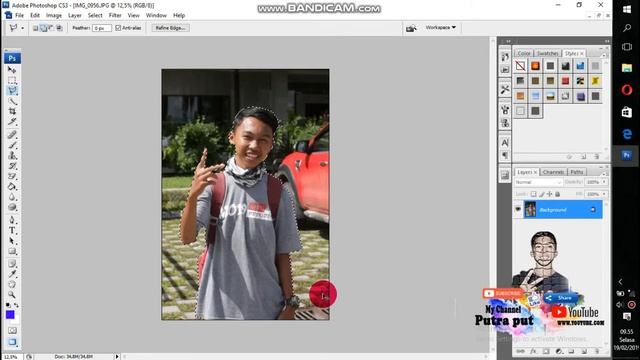Select the Dodge tool
Viewport: 640px width, 360px height.
[12, 207]
